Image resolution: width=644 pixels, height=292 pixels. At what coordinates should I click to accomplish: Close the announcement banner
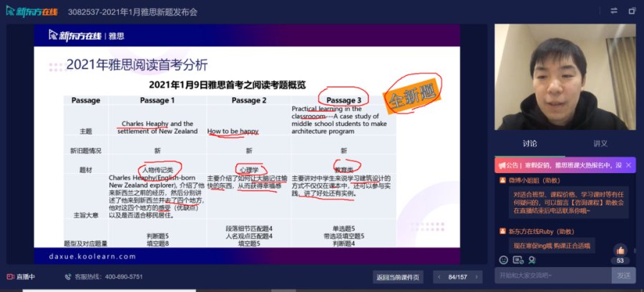[x=628, y=164]
